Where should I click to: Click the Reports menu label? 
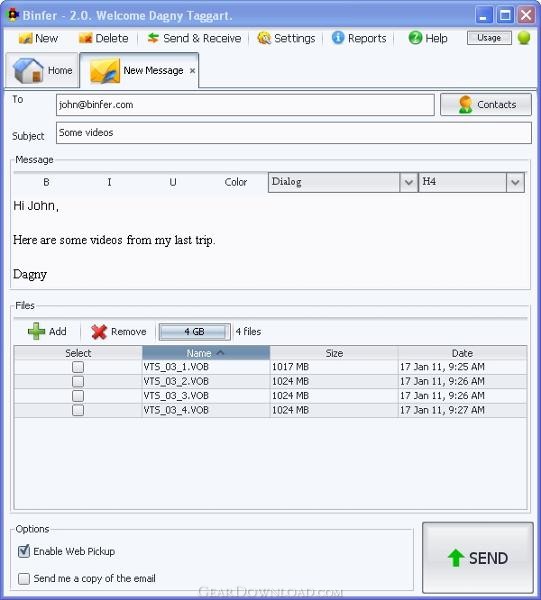367,38
